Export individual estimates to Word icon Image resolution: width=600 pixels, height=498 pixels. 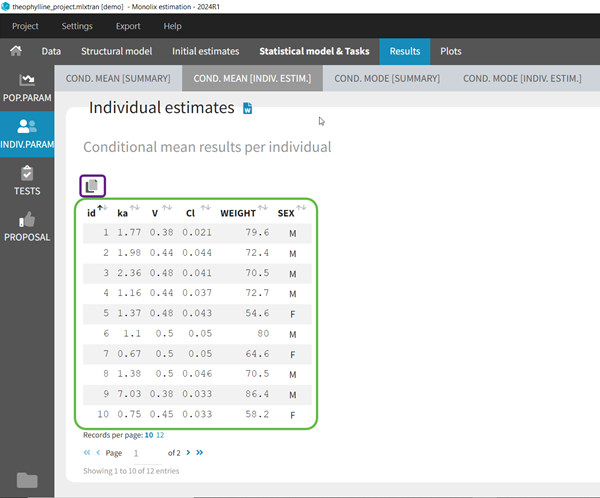248,108
